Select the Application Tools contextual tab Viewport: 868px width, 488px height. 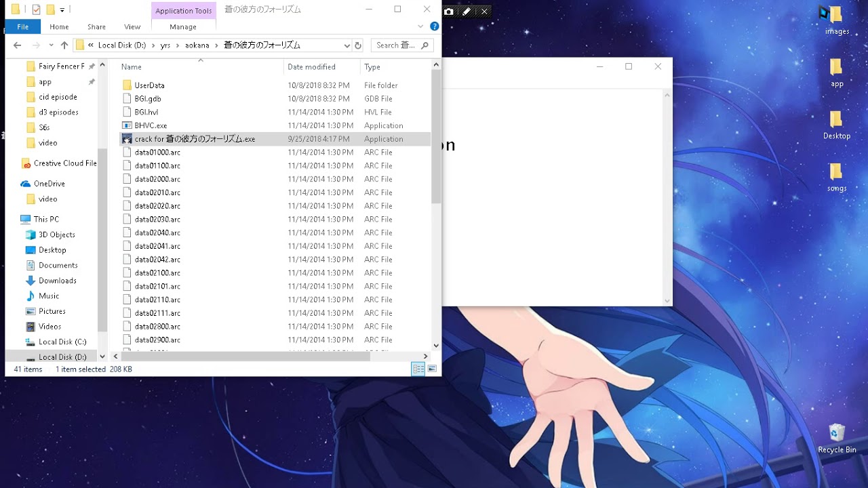coord(184,10)
